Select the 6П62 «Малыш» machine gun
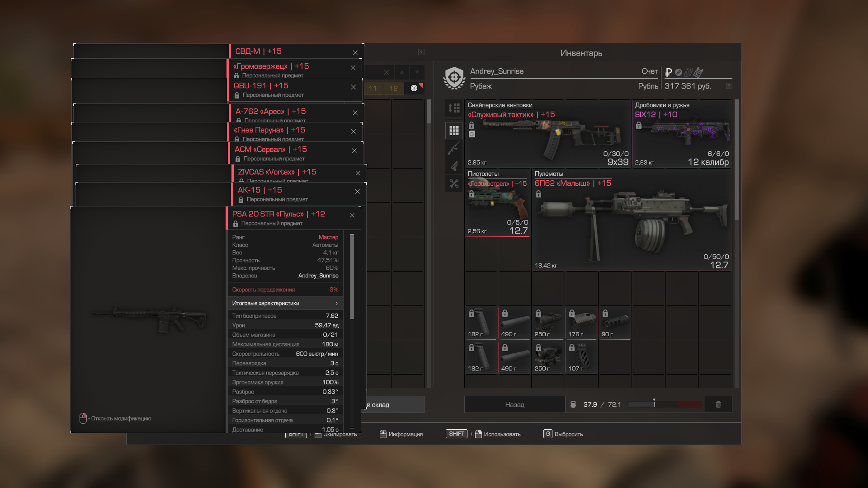 632,220
